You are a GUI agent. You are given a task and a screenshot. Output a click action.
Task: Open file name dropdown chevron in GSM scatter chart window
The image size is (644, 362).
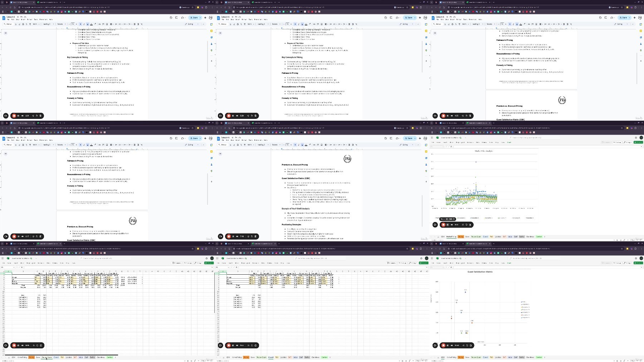(465, 258)
